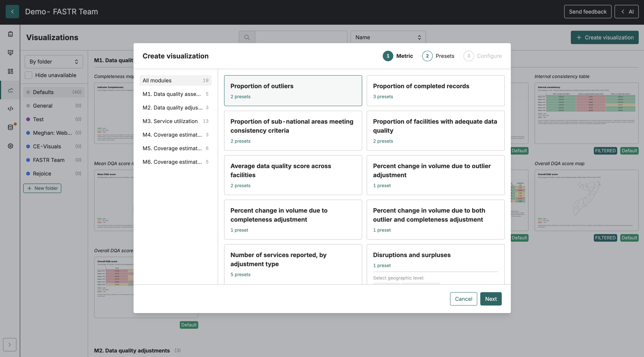The width and height of the screenshot is (644, 357).
Task: Open the presentation slides sidebar icon
Action: pyautogui.click(x=10, y=53)
